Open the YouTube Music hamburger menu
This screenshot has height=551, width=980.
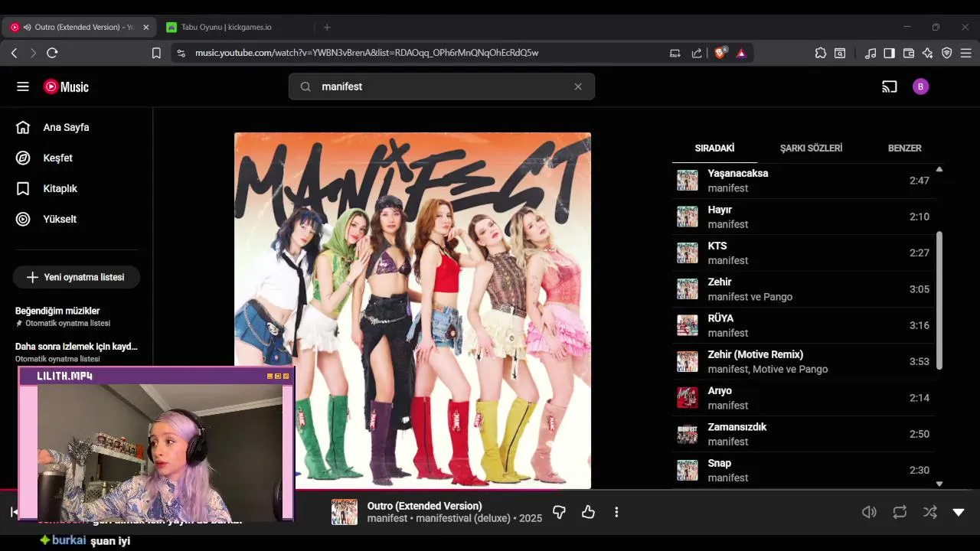click(23, 86)
